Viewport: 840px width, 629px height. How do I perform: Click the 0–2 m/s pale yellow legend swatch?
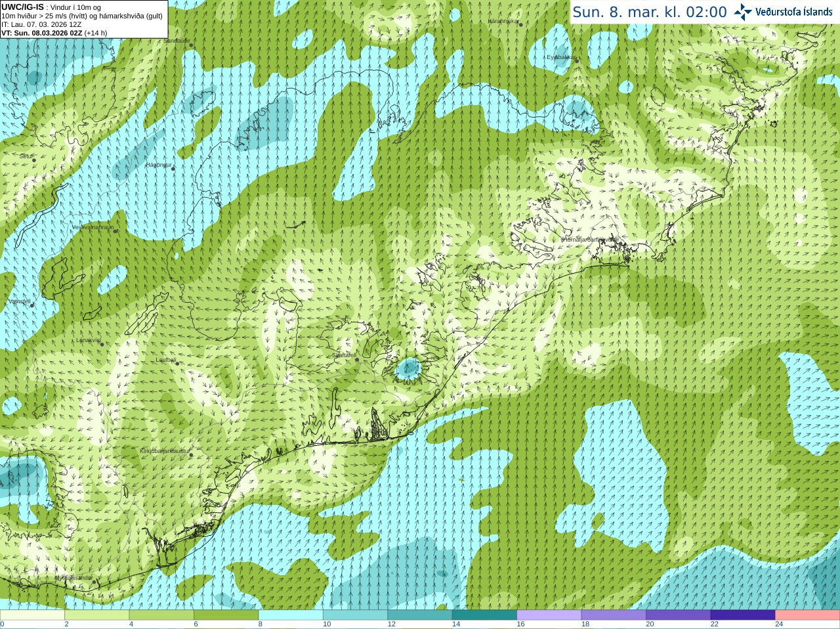tap(32, 615)
